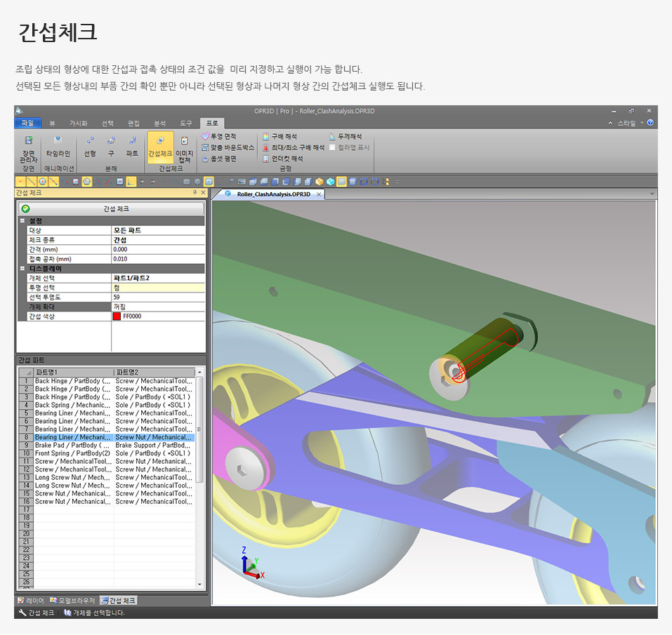Select the 선형 explode tool
Screen dimensions: 672x635
click(90, 146)
